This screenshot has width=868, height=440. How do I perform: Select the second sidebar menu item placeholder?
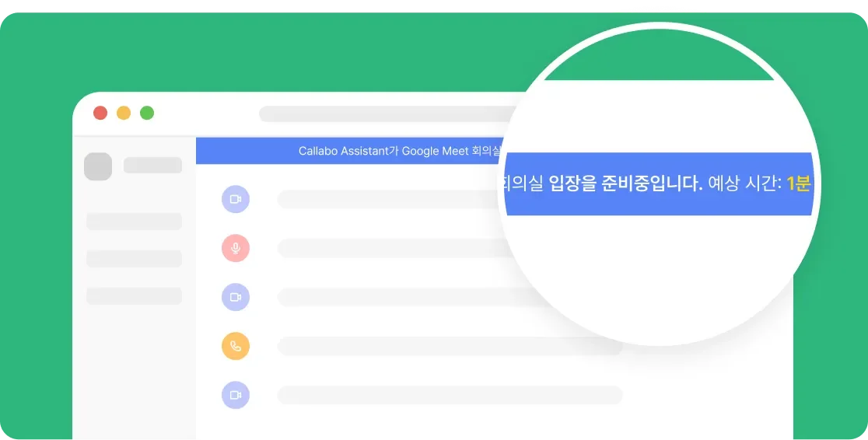(134, 259)
